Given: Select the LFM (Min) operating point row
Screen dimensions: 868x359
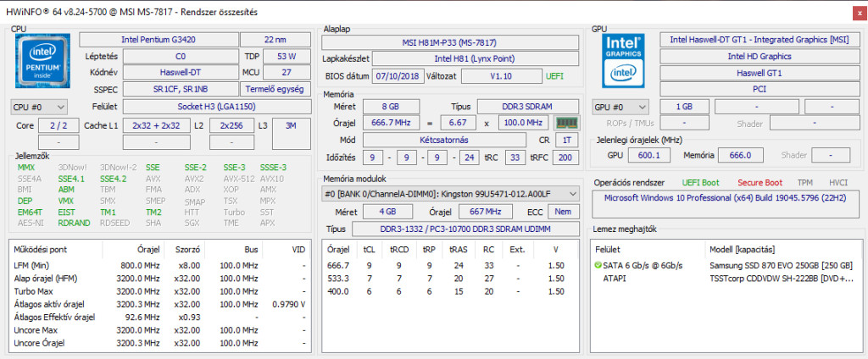Looking at the screenshot, I should click(x=159, y=266).
